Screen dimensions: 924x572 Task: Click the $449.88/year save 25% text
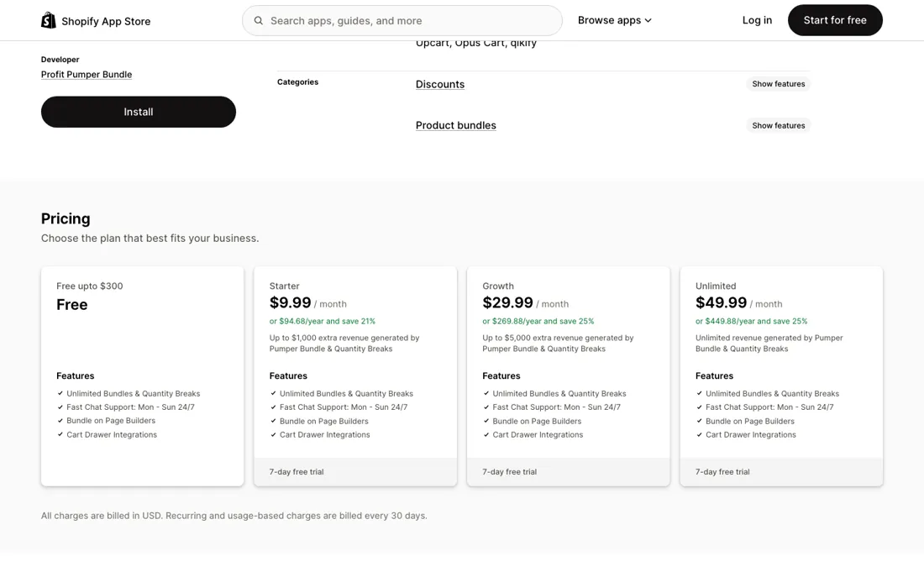tap(751, 321)
